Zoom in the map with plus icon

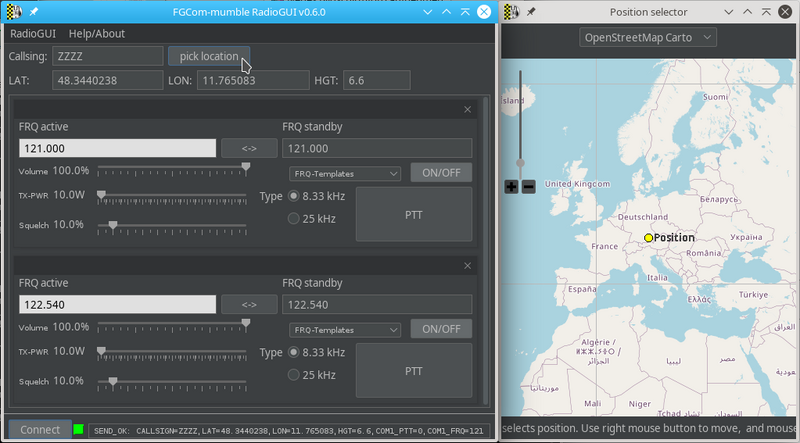point(511,187)
